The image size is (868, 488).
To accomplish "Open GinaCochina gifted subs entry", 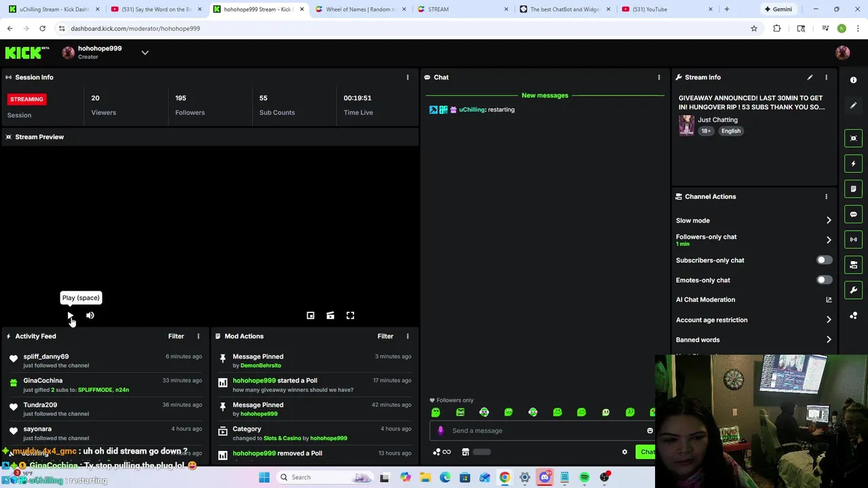I will pyautogui.click(x=105, y=385).
